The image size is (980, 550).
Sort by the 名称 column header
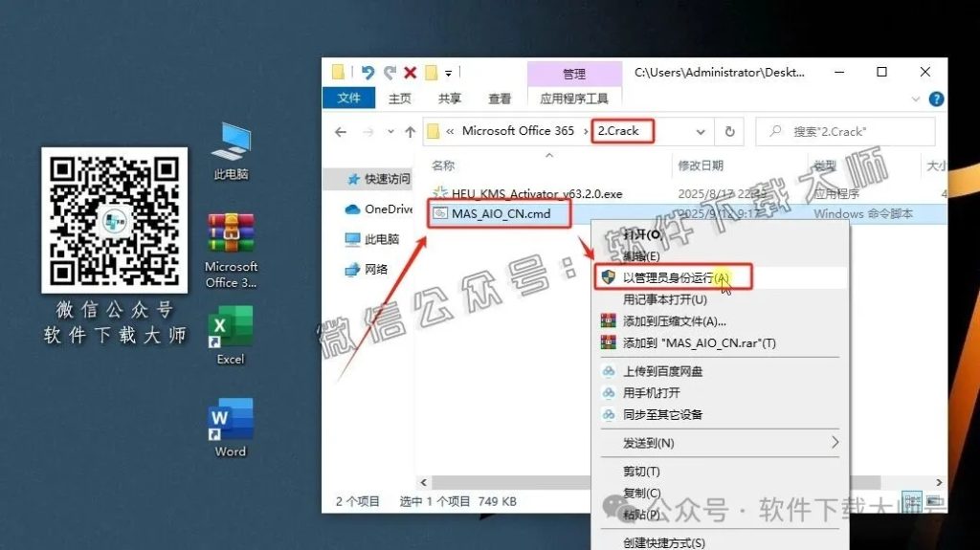[x=443, y=165]
